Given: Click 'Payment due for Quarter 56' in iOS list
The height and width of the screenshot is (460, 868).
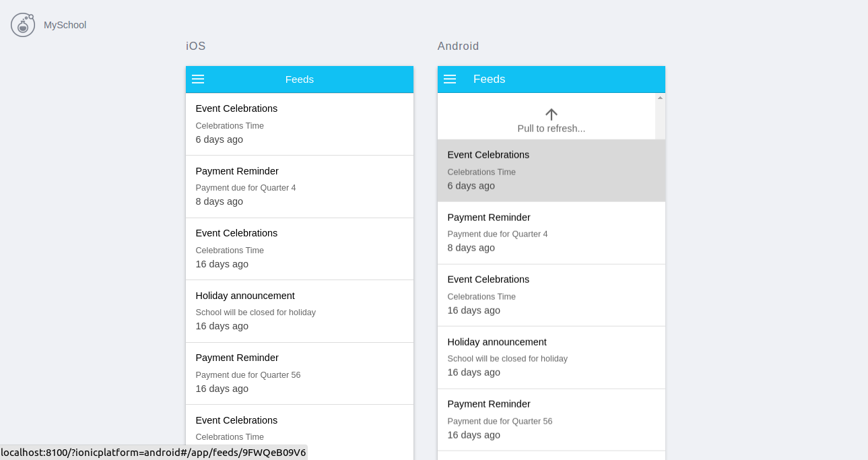Looking at the screenshot, I should tap(248, 375).
